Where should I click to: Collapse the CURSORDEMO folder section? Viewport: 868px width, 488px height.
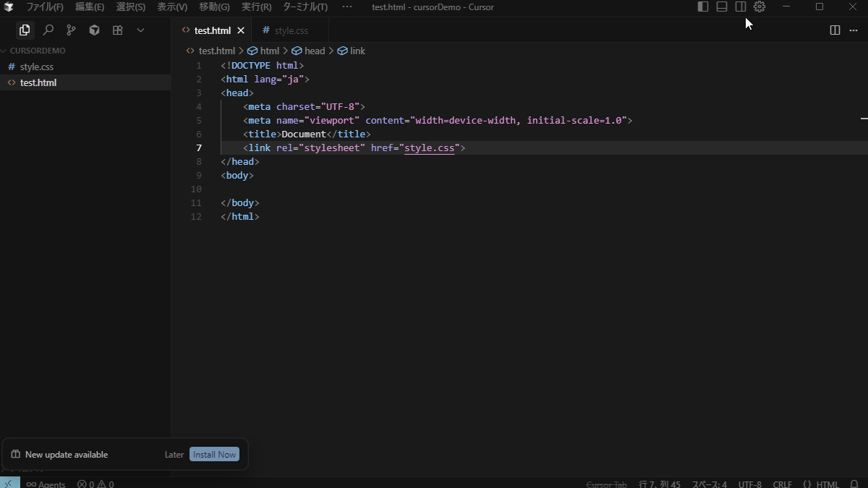point(38,51)
